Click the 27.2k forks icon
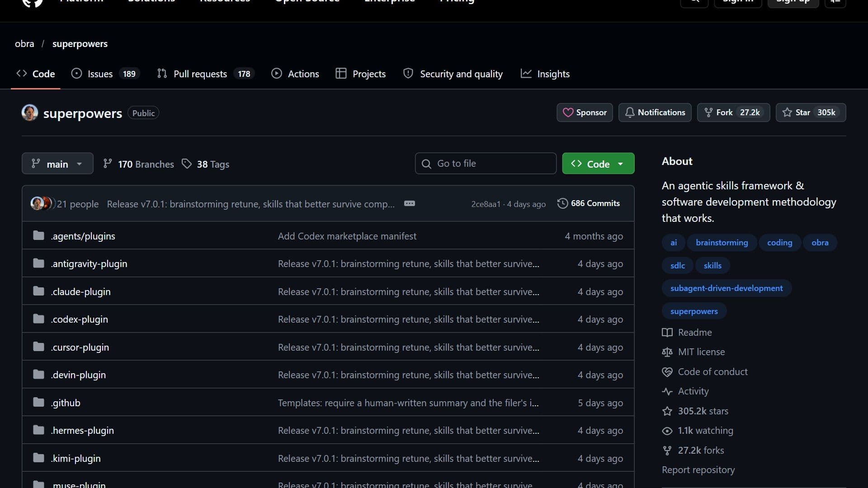This screenshot has width=868, height=488. pyautogui.click(x=667, y=450)
